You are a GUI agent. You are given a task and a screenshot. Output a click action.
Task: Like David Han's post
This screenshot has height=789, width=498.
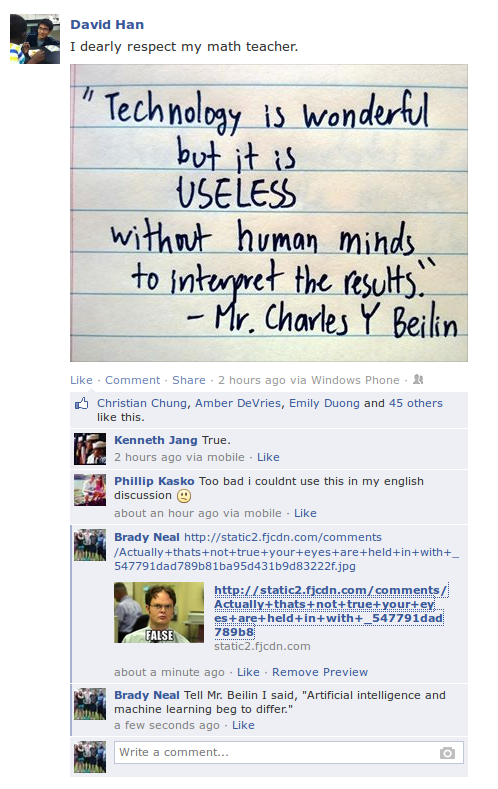(81, 380)
